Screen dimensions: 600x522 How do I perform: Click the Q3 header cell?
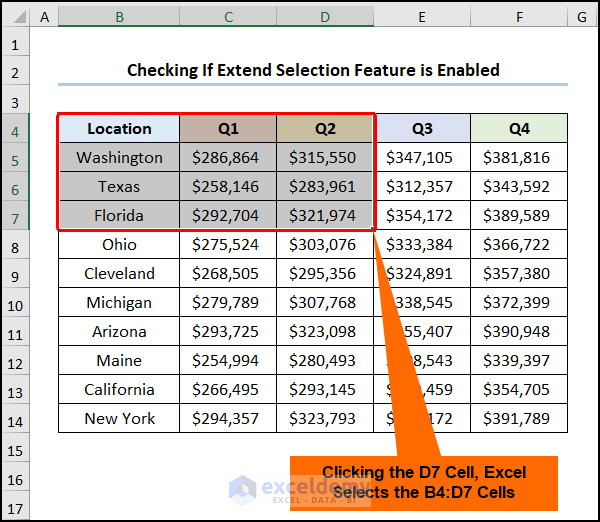tap(422, 128)
